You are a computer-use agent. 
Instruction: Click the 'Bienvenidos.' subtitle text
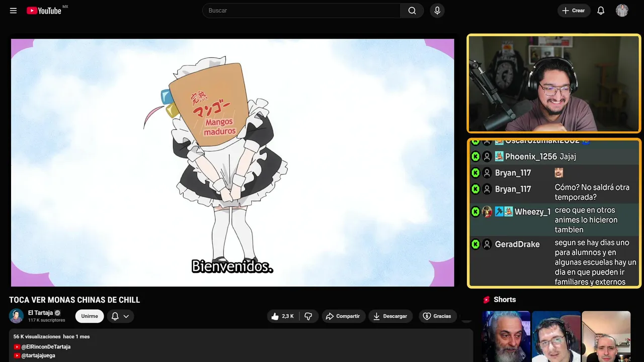point(232,266)
